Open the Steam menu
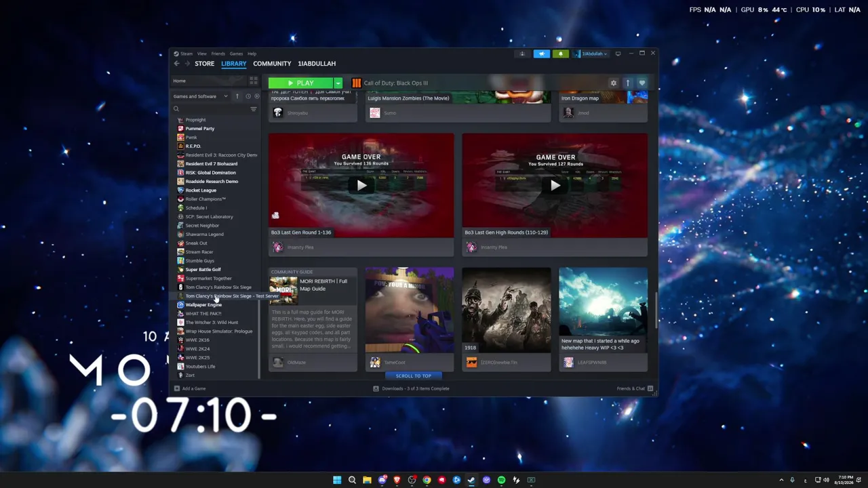The height and width of the screenshot is (488, 868). pyautogui.click(x=186, y=54)
